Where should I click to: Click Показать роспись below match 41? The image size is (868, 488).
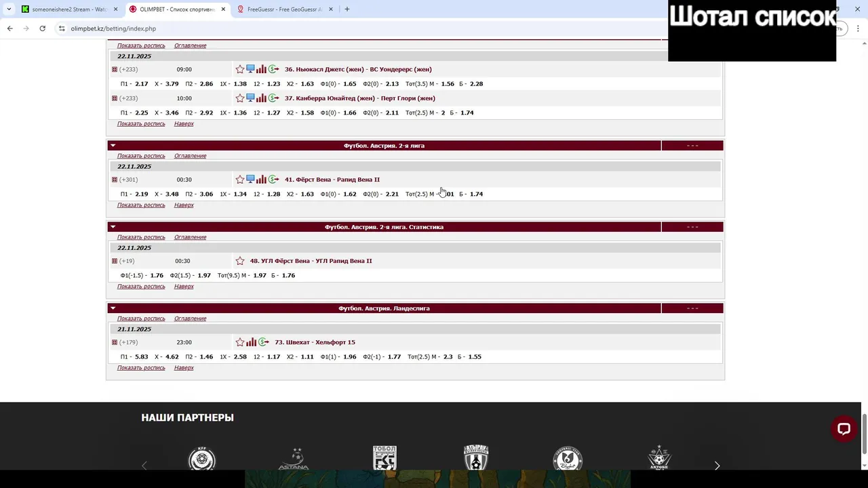pos(141,205)
